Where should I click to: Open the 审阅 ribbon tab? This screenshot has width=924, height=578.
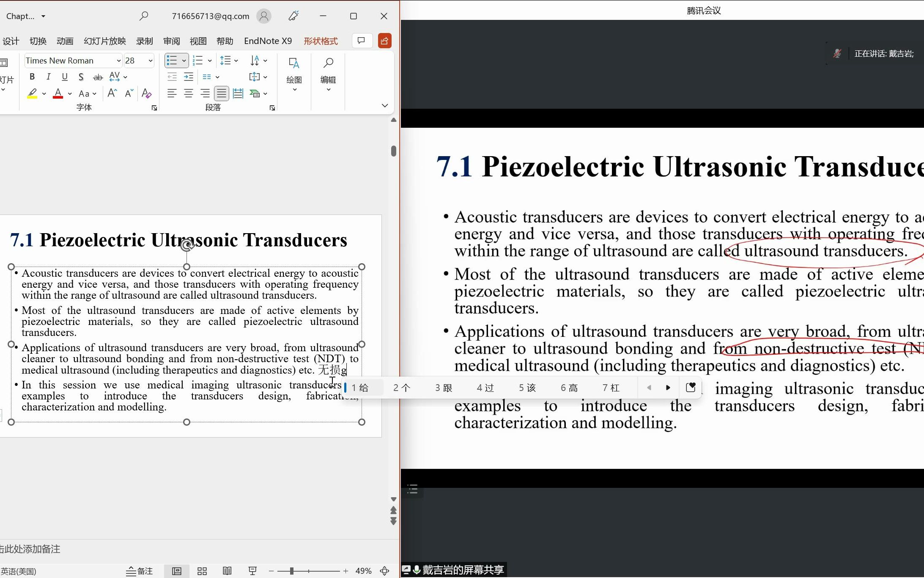[x=171, y=41]
